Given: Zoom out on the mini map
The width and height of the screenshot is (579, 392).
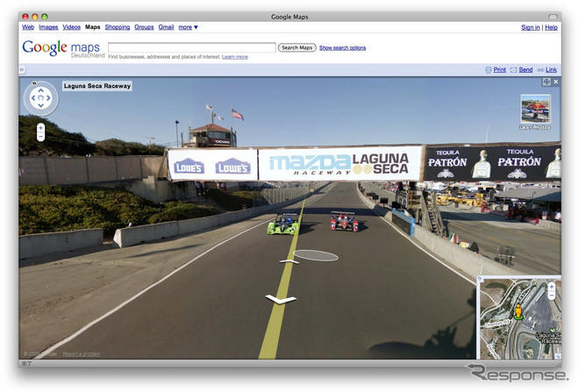Looking at the screenshot, I should 552,295.
